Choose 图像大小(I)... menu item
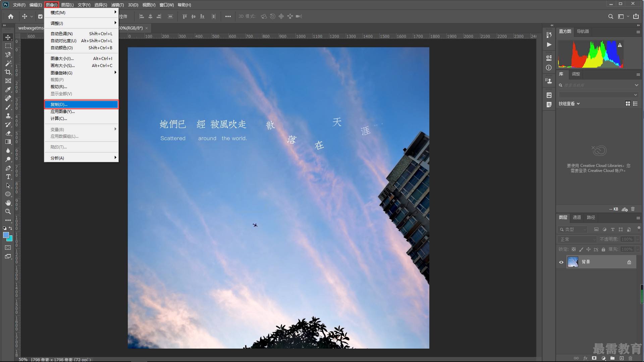Image resolution: width=644 pixels, height=362 pixels. point(81,59)
